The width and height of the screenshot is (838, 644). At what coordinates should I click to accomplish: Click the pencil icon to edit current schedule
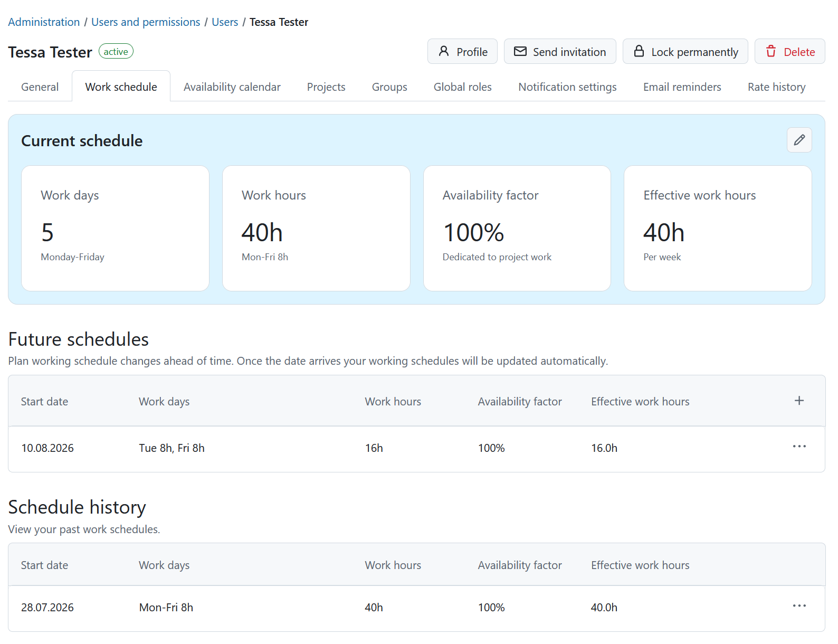pyautogui.click(x=799, y=140)
